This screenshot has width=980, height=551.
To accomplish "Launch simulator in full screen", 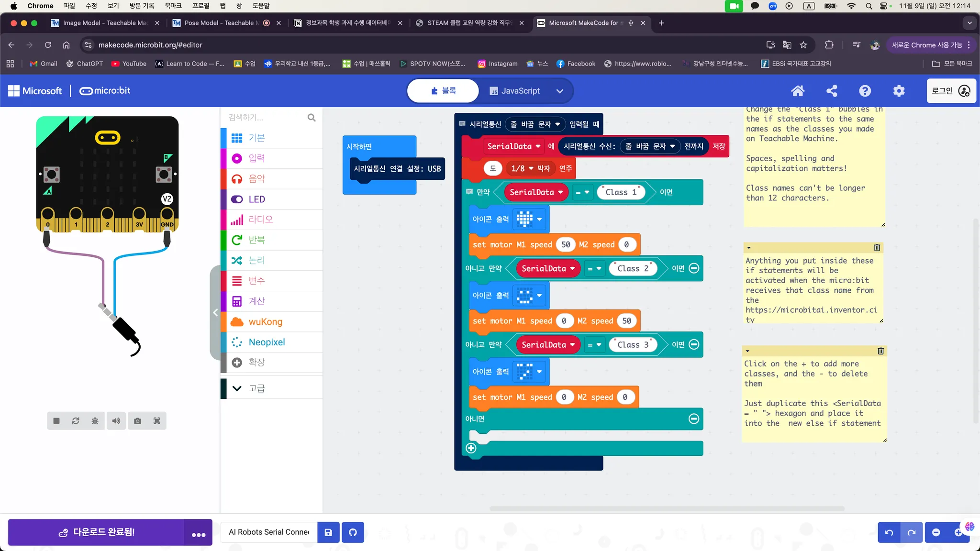I will click(157, 421).
